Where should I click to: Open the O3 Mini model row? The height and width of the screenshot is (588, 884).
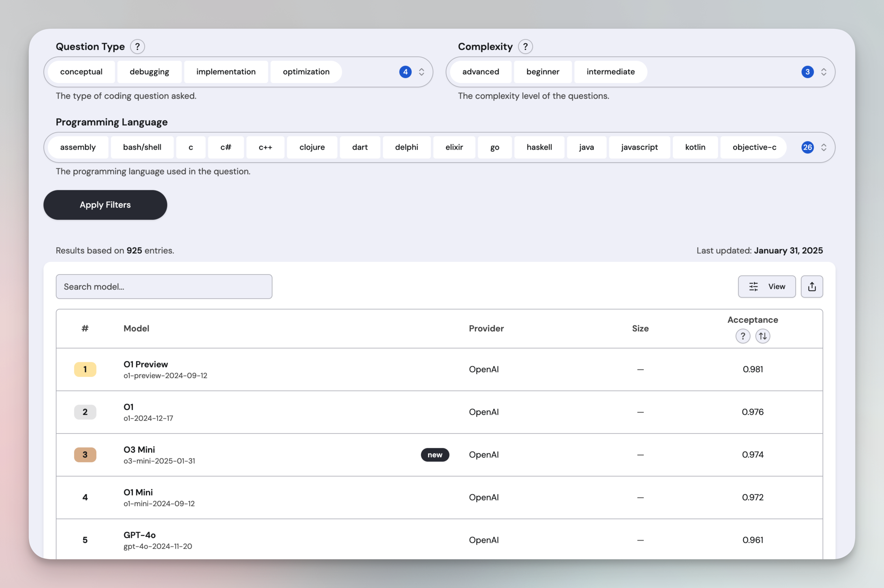[139, 450]
